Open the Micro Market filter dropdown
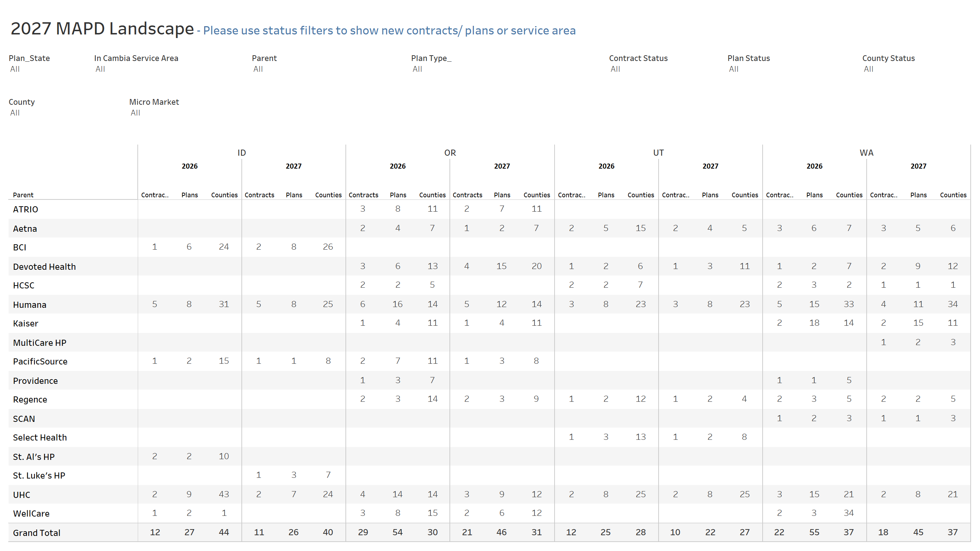980x551 pixels. (183, 113)
